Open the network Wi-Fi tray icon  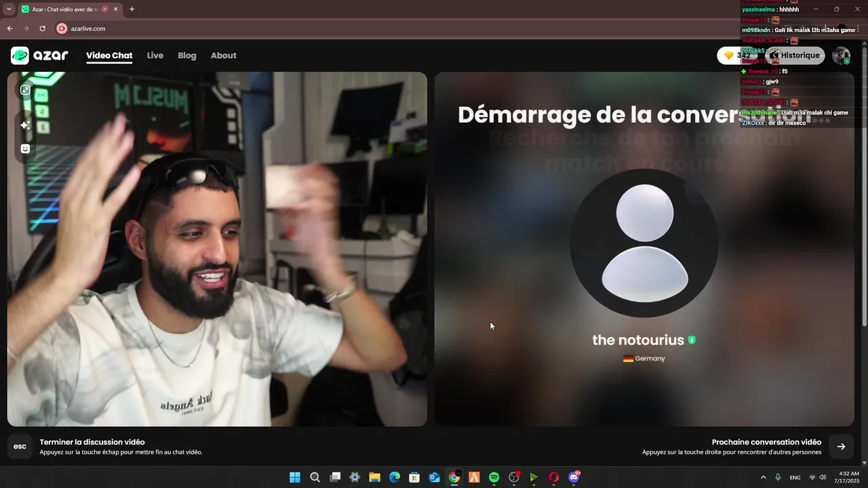click(812, 477)
